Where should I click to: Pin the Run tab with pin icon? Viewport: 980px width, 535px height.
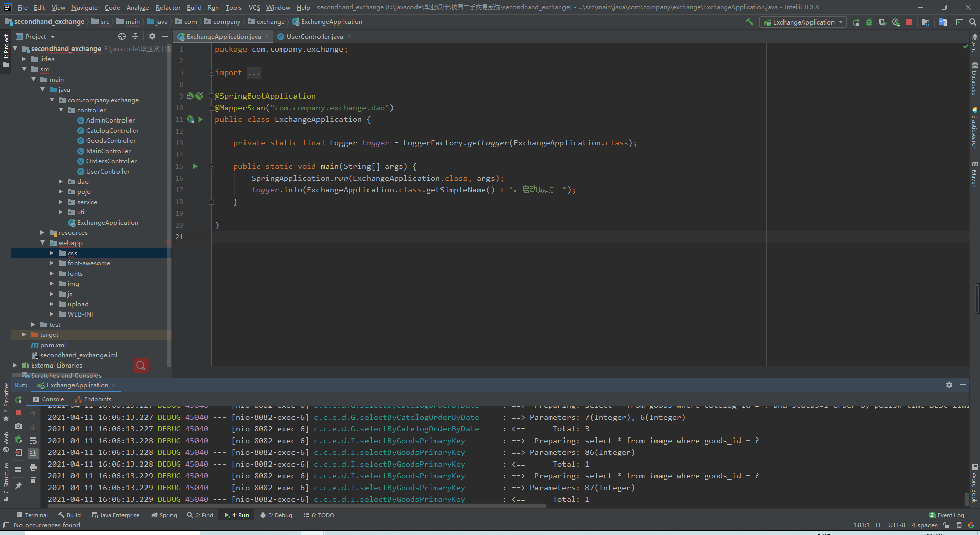pyautogui.click(x=18, y=485)
